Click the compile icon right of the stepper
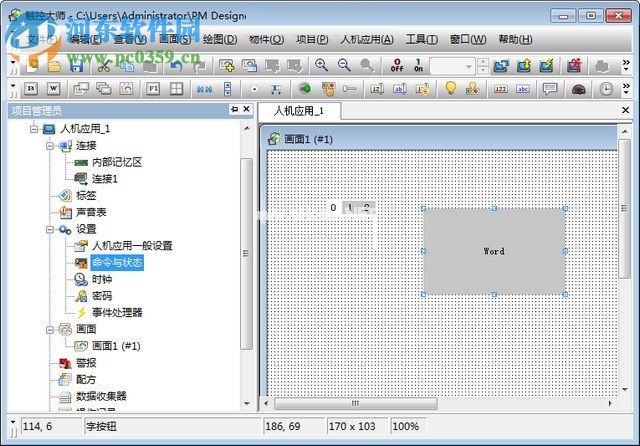 pyautogui.click(x=501, y=65)
